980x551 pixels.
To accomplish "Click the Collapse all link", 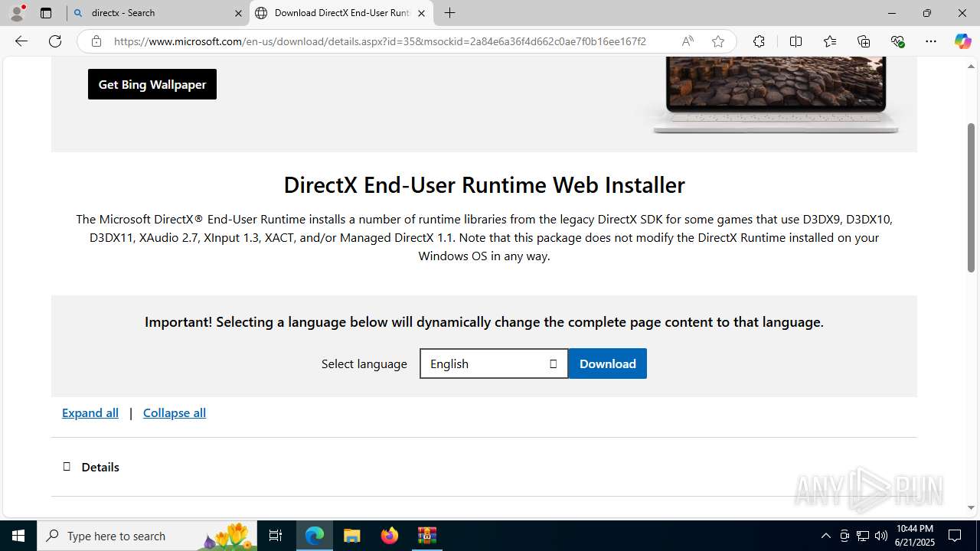I will click(x=175, y=412).
